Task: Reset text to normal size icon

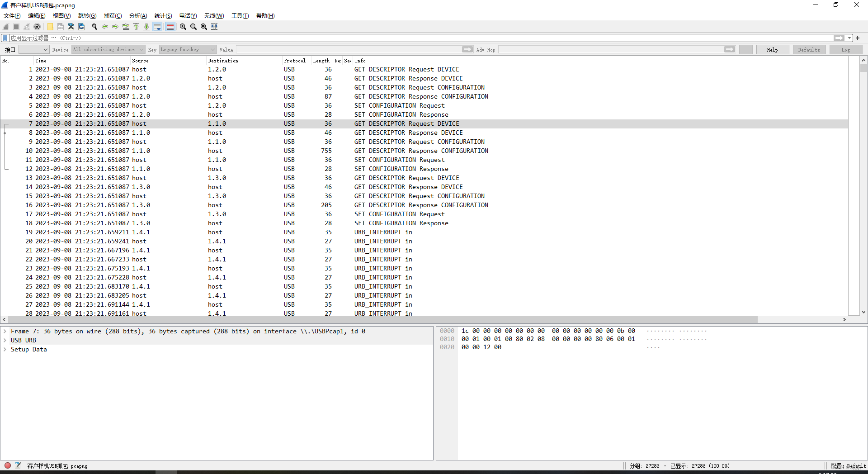Action: 204,27
